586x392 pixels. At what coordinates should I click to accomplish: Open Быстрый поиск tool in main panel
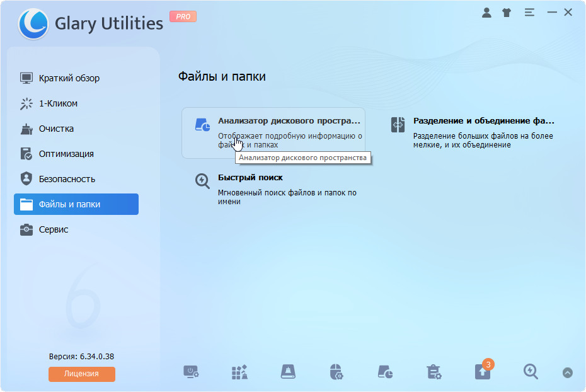point(250,178)
